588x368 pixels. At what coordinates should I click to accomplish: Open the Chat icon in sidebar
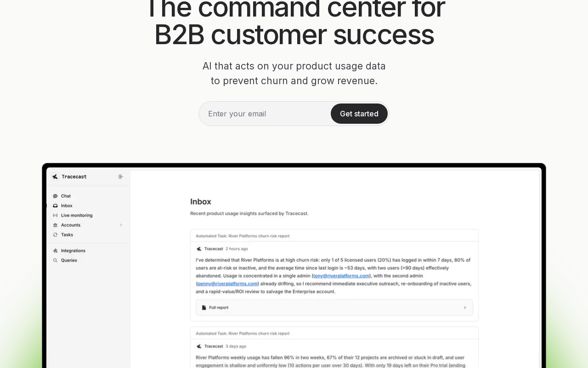pyautogui.click(x=55, y=196)
